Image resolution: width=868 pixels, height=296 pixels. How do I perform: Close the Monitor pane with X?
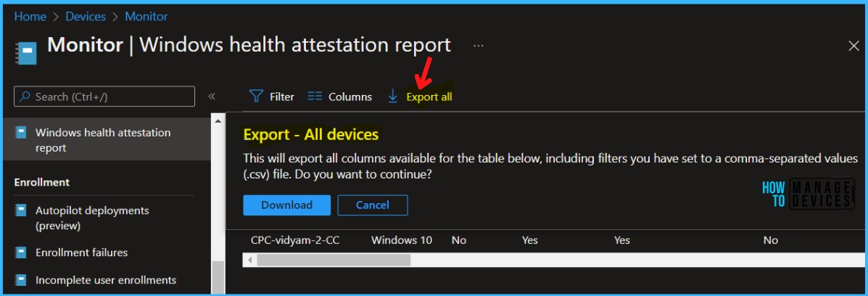coord(853,46)
